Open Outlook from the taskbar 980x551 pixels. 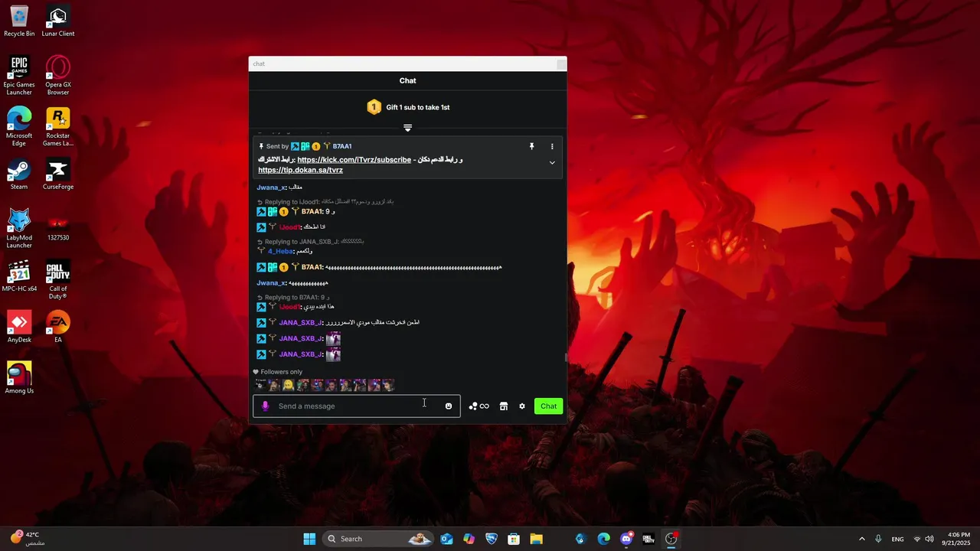[446, 539]
